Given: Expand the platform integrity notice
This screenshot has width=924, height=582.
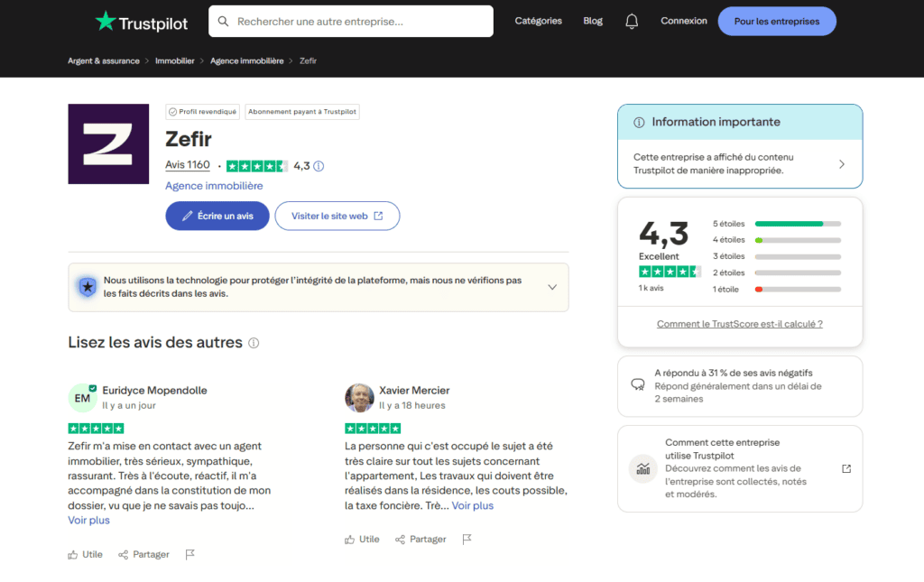Looking at the screenshot, I should click(552, 287).
